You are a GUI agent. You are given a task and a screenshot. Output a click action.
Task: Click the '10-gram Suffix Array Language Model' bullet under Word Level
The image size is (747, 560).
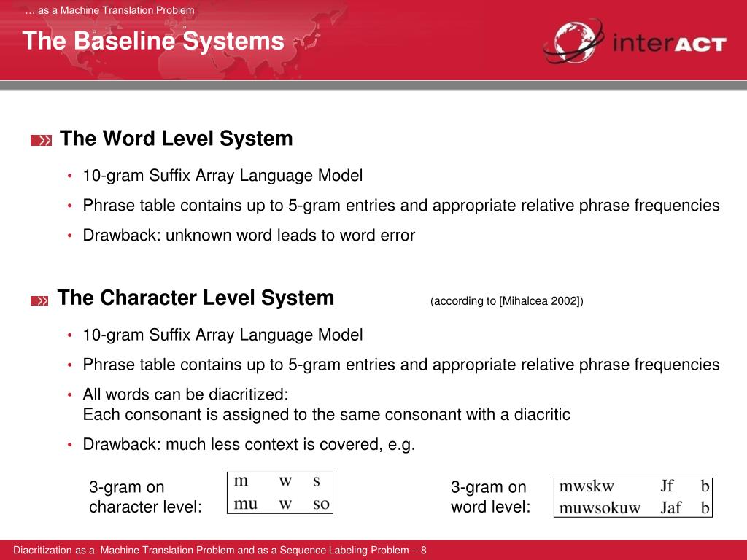222,176
